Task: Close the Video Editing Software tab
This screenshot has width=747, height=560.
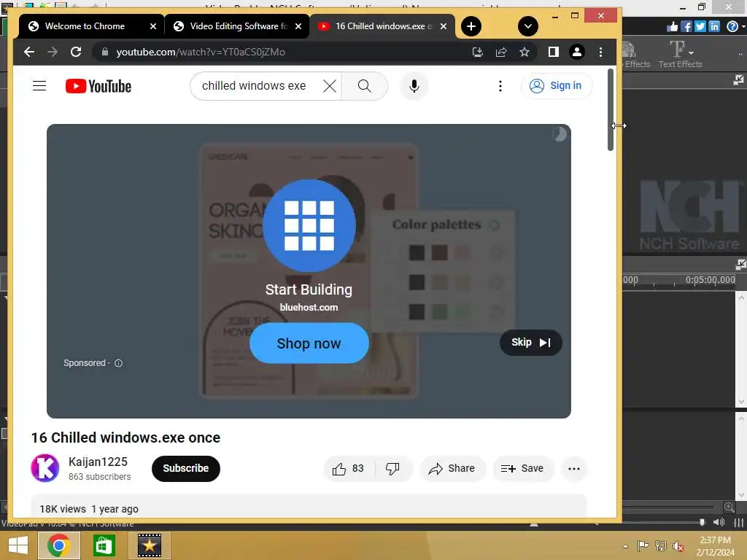Action: click(x=298, y=27)
